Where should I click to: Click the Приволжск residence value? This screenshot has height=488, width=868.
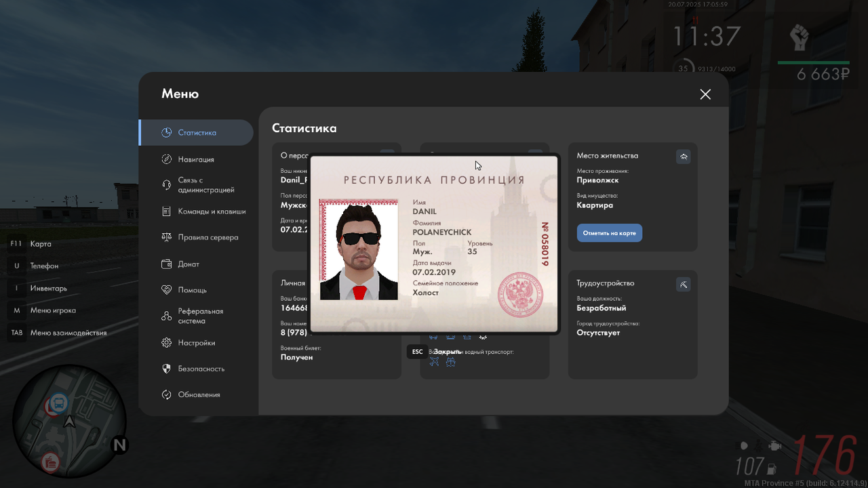tap(597, 180)
